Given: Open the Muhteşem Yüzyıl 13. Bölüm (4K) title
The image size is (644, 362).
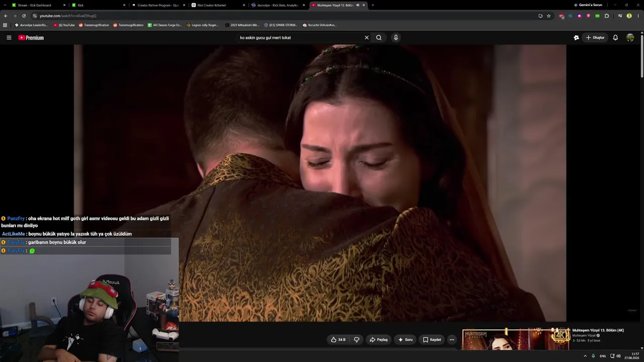Looking at the screenshot, I should (x=598, y=330).
